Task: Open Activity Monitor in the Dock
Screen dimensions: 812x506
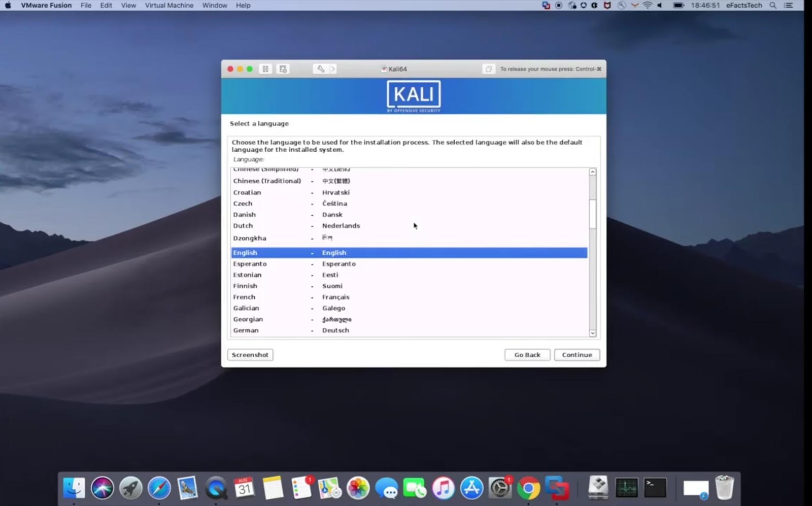Action: (x=627, y=488)
